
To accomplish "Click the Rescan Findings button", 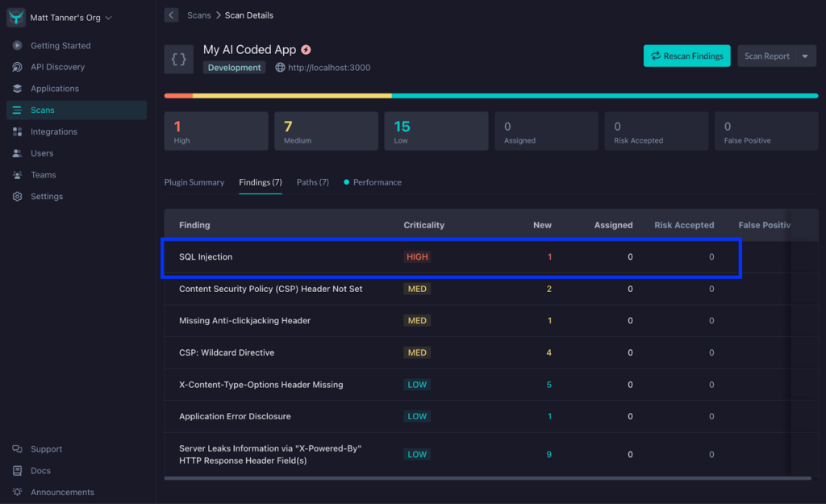I will click(686, 56).
